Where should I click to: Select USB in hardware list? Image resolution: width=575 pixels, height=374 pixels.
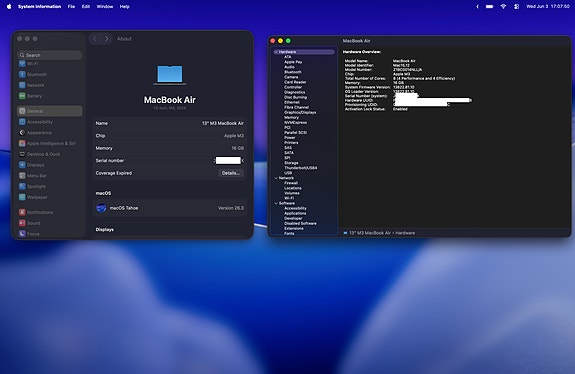click(x=288, y=173)
